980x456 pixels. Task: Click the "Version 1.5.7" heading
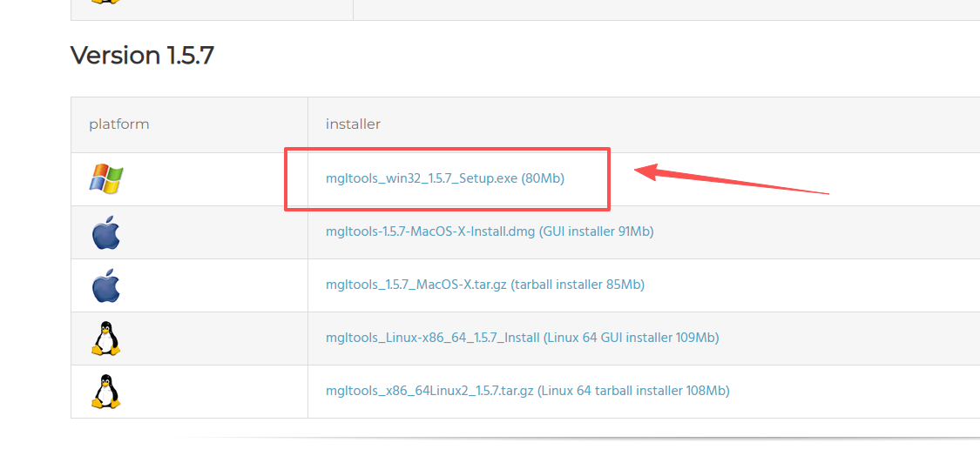[142, 56]
